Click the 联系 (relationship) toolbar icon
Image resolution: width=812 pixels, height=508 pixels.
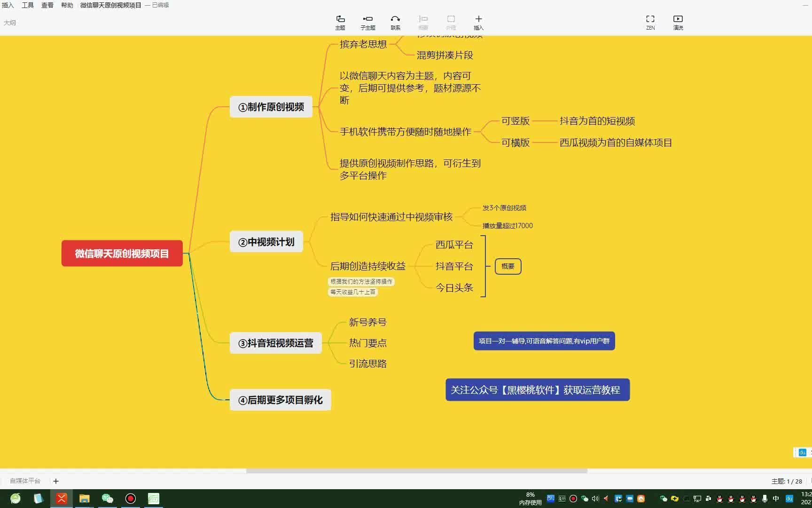point(395,22)
